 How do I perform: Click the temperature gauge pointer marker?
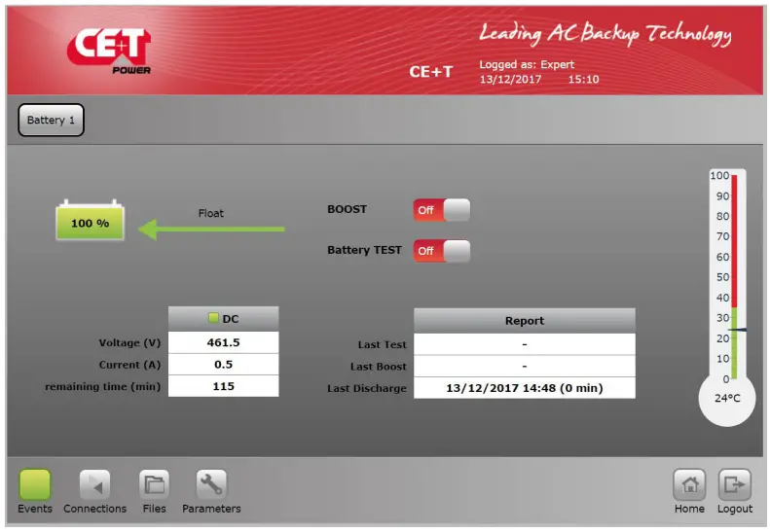click(737, 331)
